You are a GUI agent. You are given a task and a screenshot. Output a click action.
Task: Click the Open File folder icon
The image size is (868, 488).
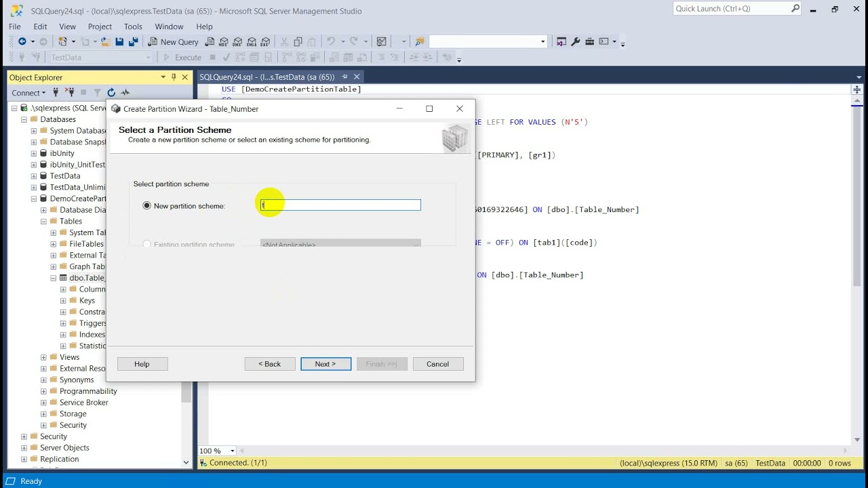(105, 42)
